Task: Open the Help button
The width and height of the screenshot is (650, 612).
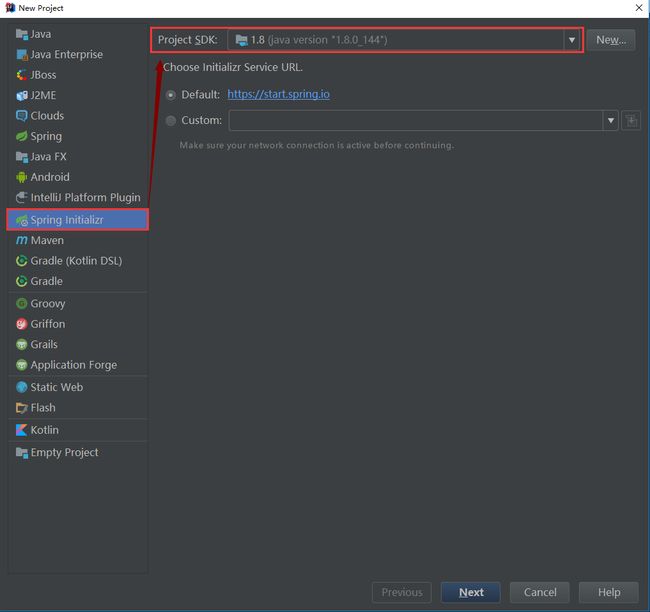Action: click(x=609, y=593)
